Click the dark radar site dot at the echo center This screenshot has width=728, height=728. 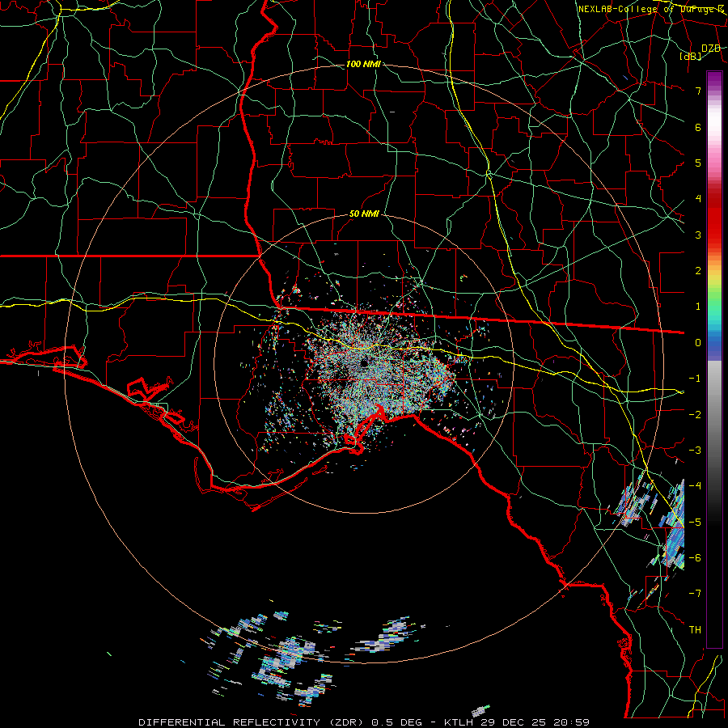363,363
